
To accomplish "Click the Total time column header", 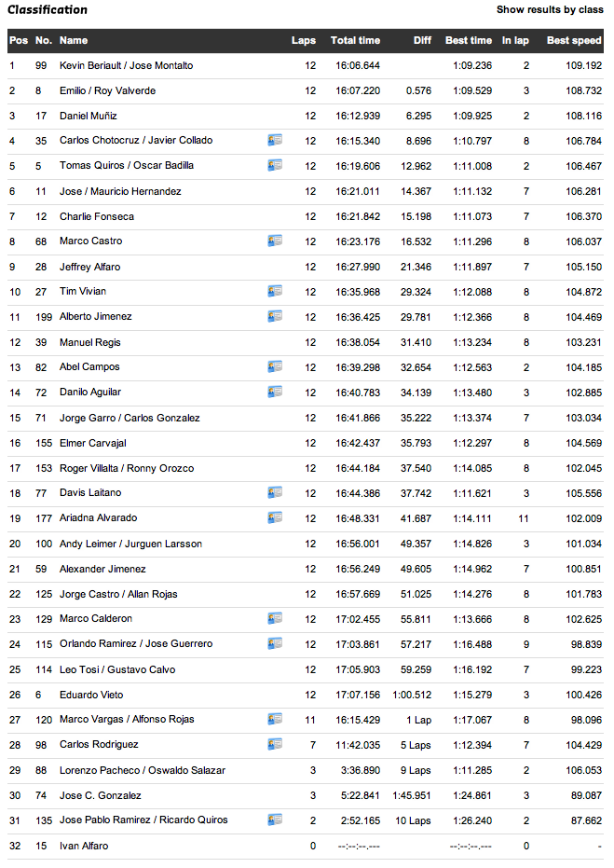I will [355, 41].
